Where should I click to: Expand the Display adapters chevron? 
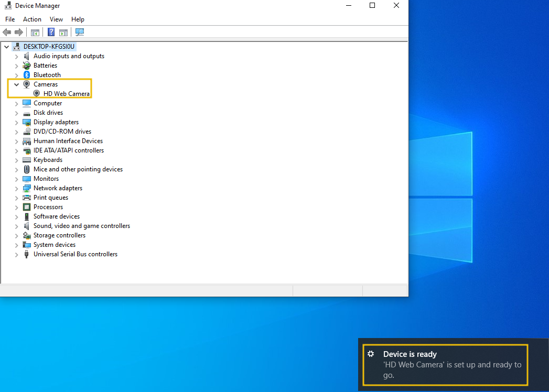click(16, 123)
